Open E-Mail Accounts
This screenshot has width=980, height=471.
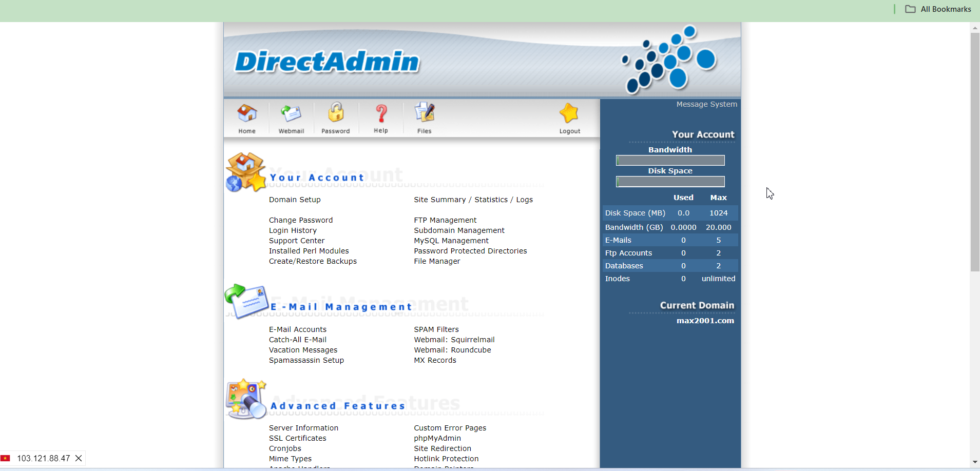298,329
